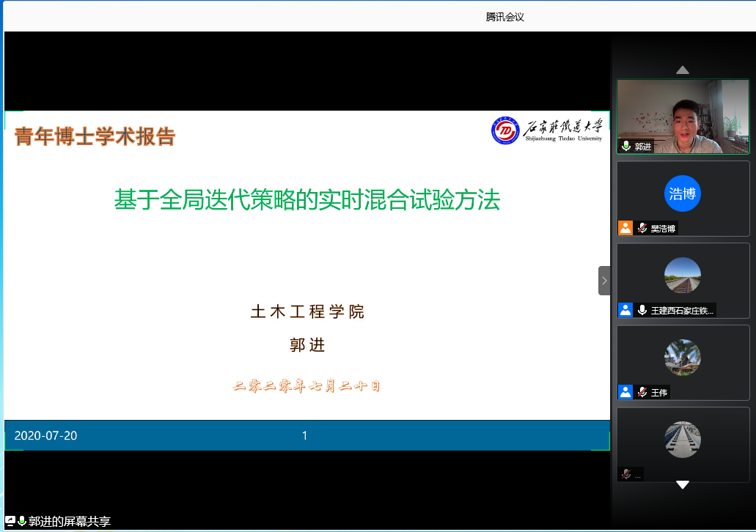
Task: Click 郭进's green microphone icon
Action: coord(625,147)
